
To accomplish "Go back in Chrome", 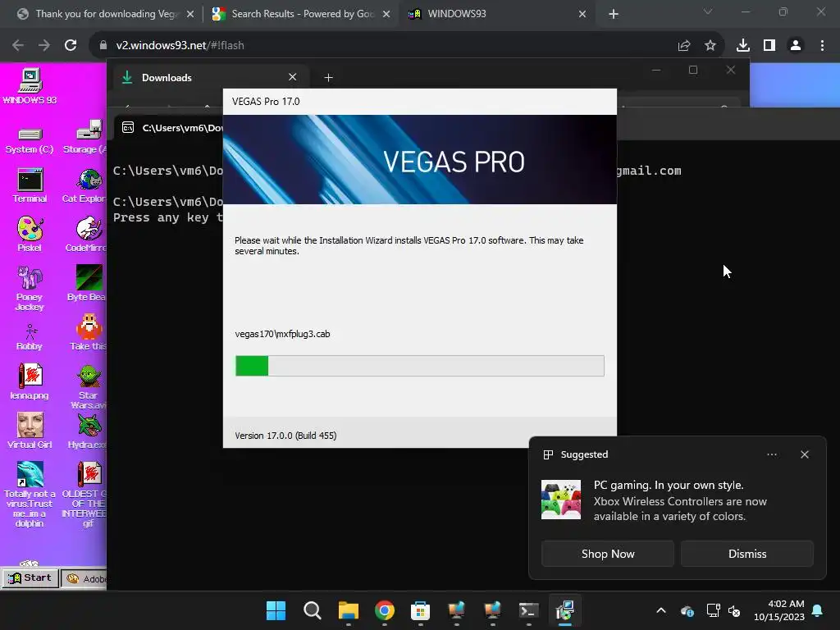I will point(18,46).
